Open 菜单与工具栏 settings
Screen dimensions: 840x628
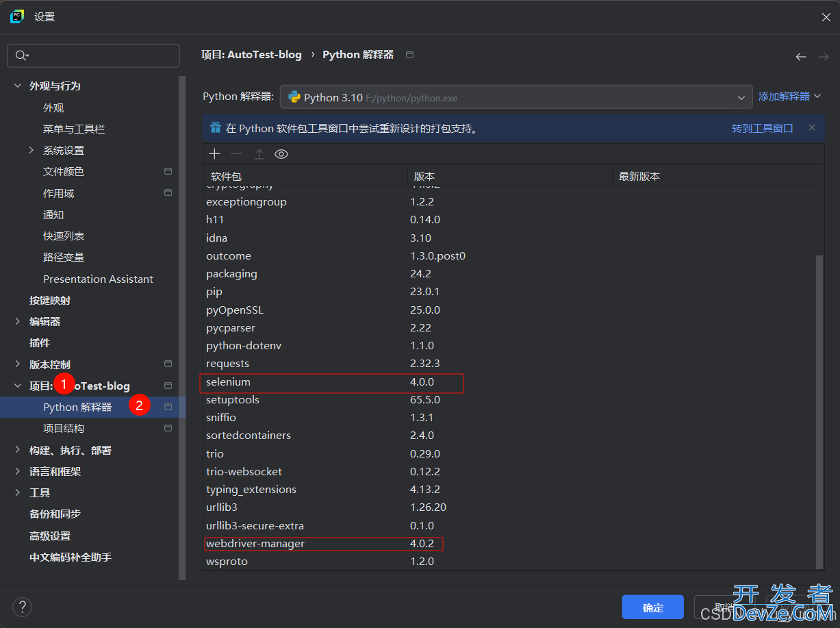click(74, 129)
